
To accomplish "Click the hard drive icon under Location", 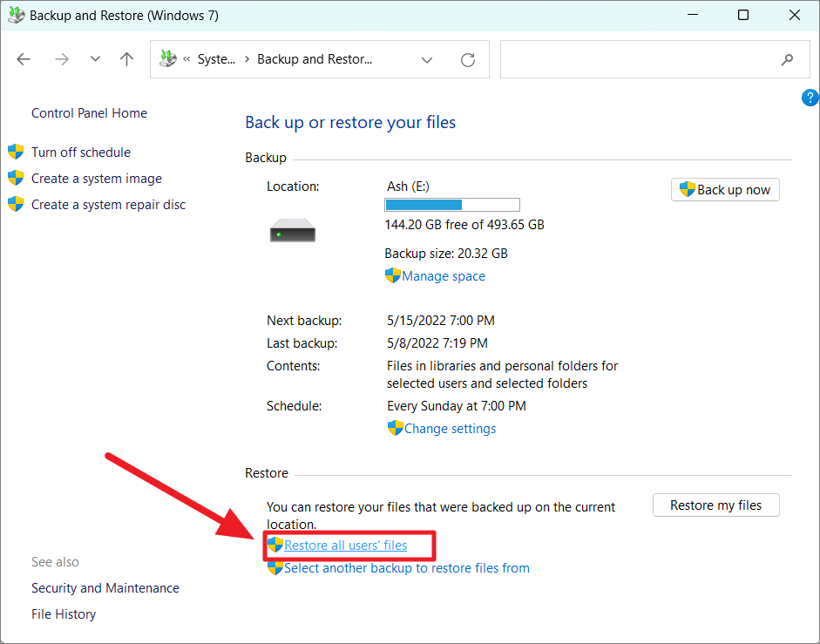I will point(292,229).
